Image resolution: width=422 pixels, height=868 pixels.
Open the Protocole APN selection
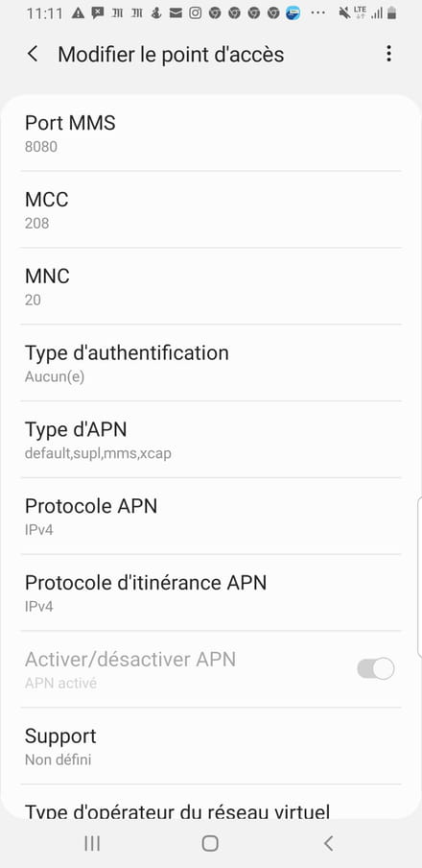point(211,516)
